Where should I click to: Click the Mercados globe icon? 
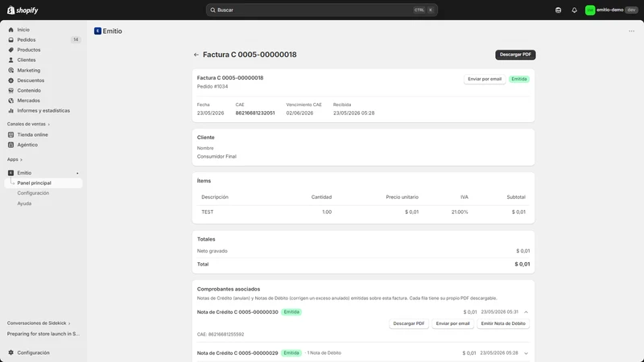point(11,101)
